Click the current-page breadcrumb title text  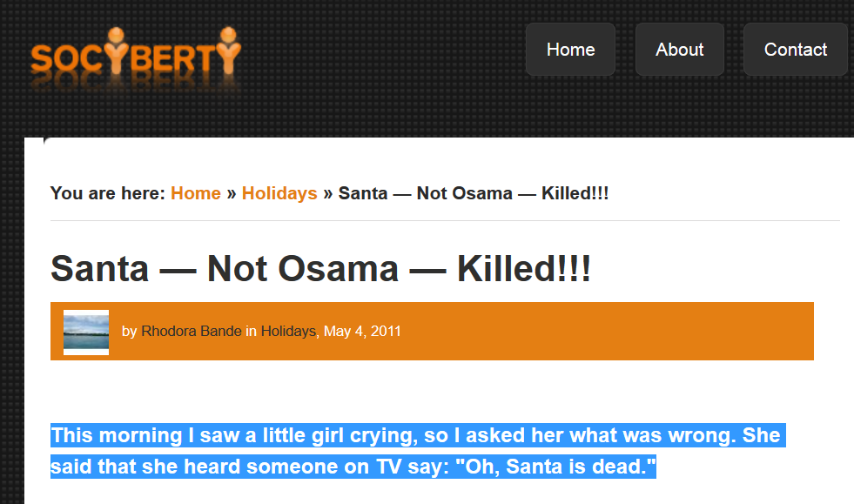(x=474, y=193)
